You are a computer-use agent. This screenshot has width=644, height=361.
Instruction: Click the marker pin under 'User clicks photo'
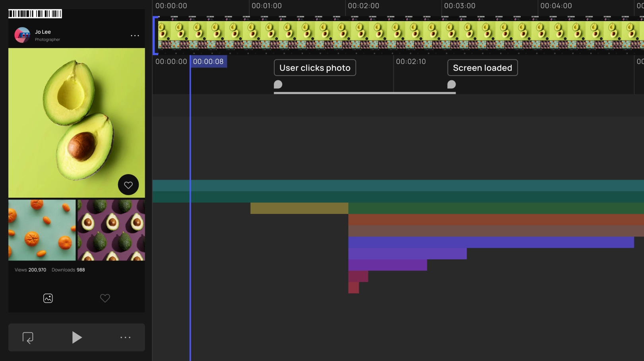point(278,84)
